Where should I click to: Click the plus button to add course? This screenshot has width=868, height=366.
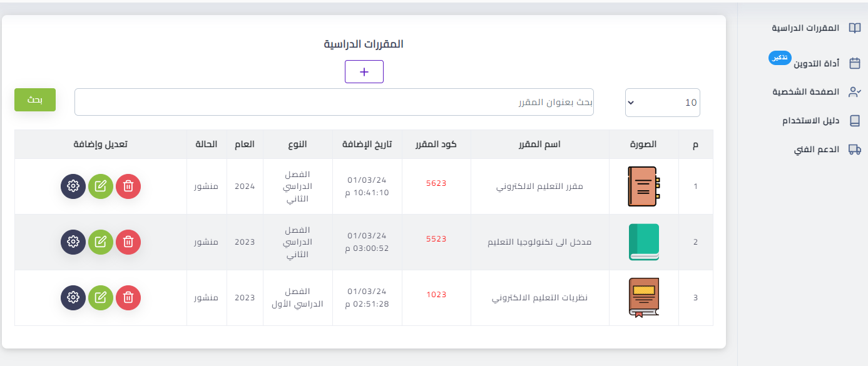click(x=364, y=72)
